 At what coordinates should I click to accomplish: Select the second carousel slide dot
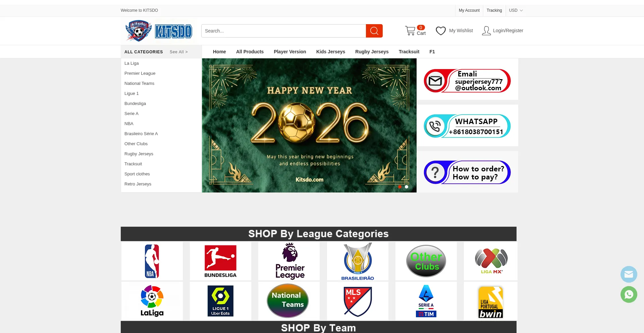[x=407, y=187]
